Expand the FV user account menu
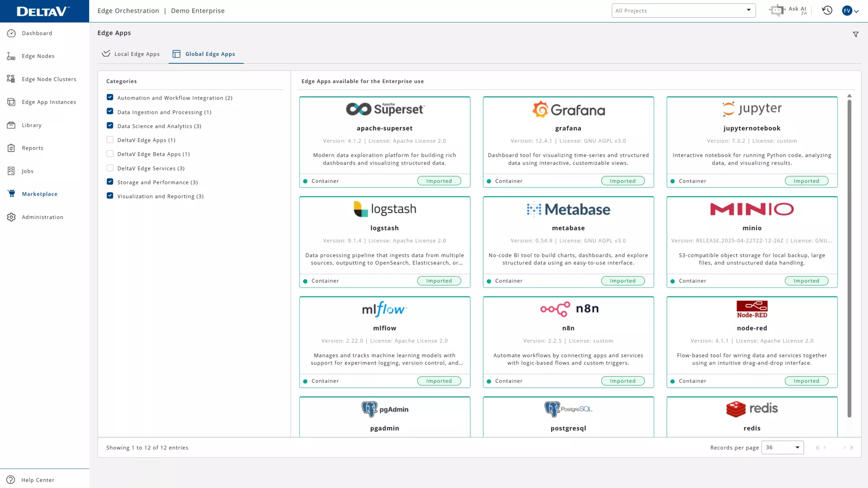 (849, 10)
